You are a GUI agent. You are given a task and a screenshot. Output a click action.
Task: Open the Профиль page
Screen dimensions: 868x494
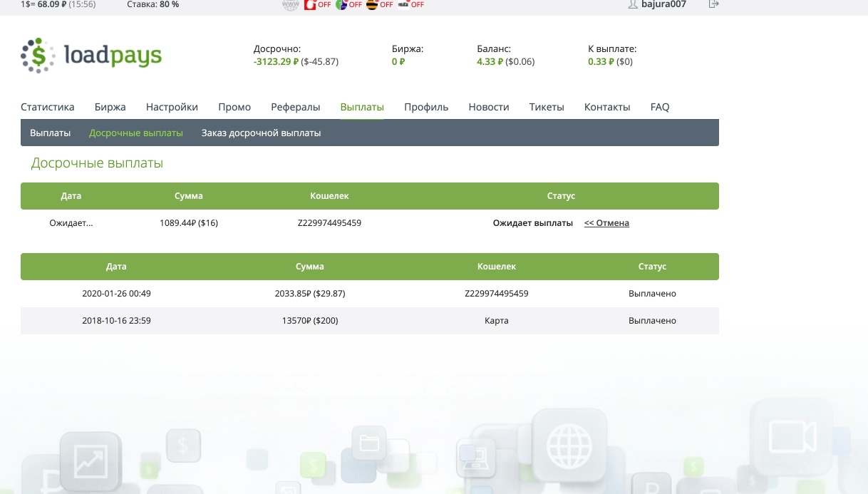point(426,107)
